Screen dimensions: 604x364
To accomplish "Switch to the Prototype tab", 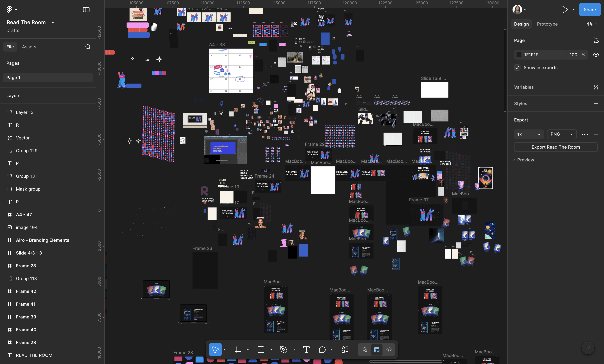I will [547, 24].
